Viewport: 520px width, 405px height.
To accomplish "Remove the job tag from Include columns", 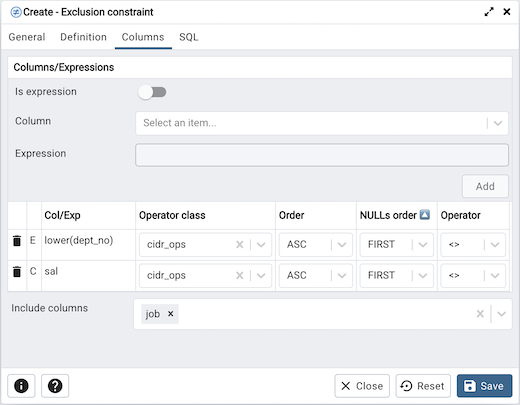I will tap(170, 314).
